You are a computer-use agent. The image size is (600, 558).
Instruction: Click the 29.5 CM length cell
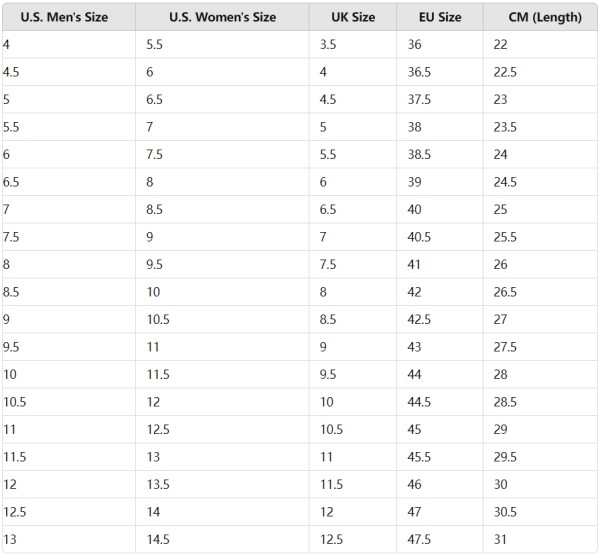[506, 456]
